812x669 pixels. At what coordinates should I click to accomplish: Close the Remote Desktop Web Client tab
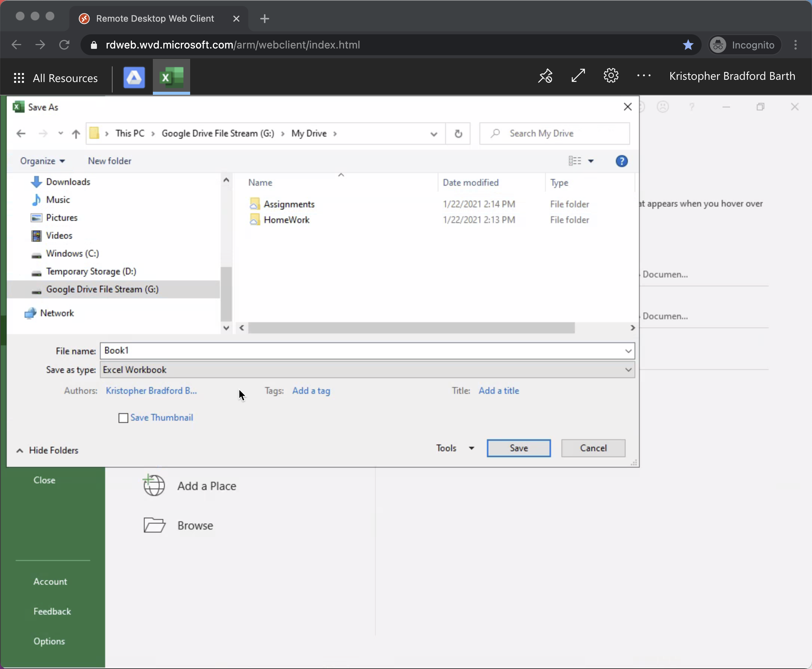point(236,19)
